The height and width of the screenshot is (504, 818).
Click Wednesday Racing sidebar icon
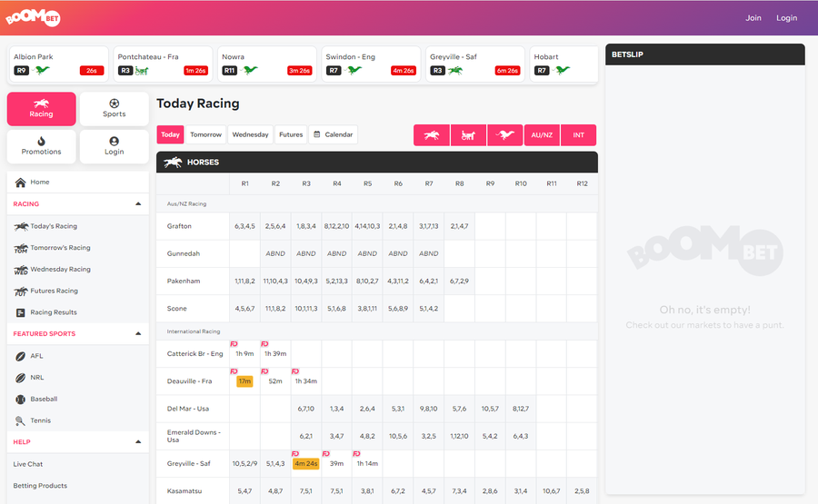[21, 270]
